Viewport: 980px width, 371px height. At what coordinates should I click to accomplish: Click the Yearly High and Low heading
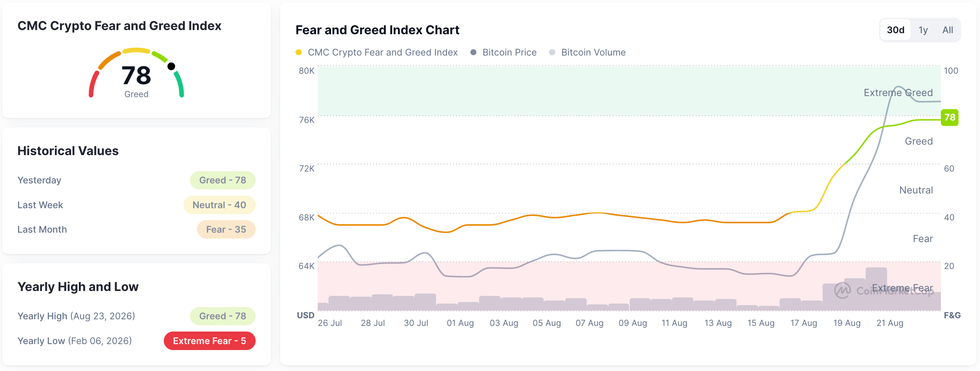(x=78, y=286)
